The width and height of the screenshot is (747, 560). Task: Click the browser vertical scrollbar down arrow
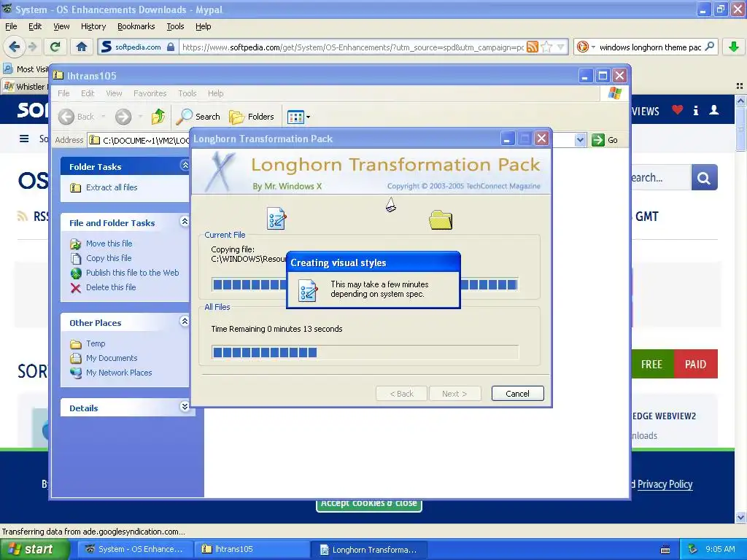[x=740, y=517]
